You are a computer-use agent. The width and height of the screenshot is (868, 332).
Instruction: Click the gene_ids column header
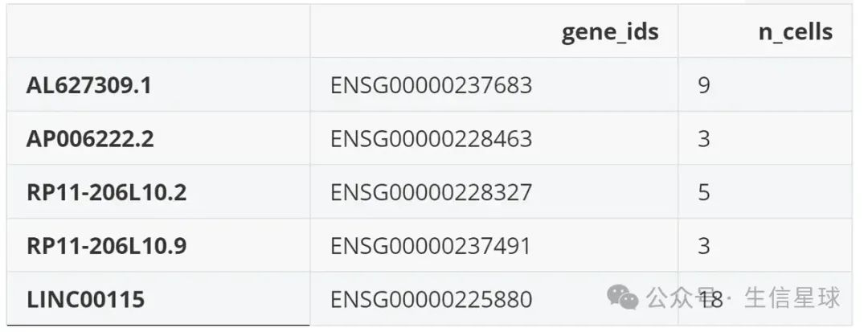click(610, 32)
